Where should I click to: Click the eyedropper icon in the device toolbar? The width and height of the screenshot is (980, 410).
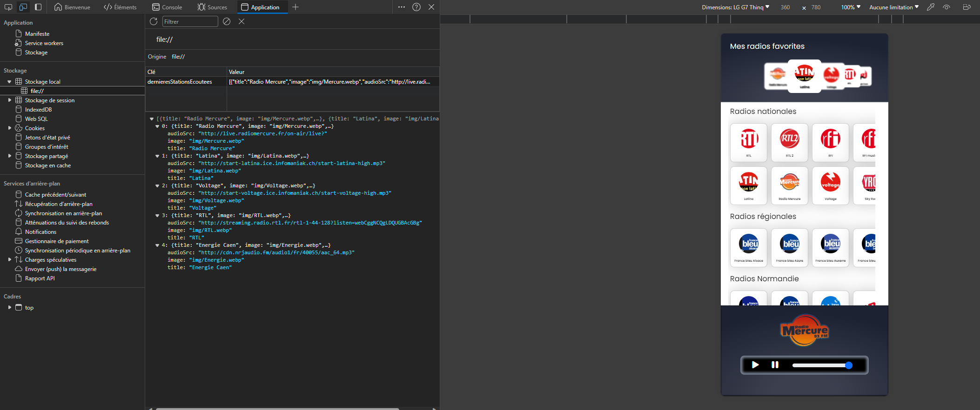(x=931, y=7)
